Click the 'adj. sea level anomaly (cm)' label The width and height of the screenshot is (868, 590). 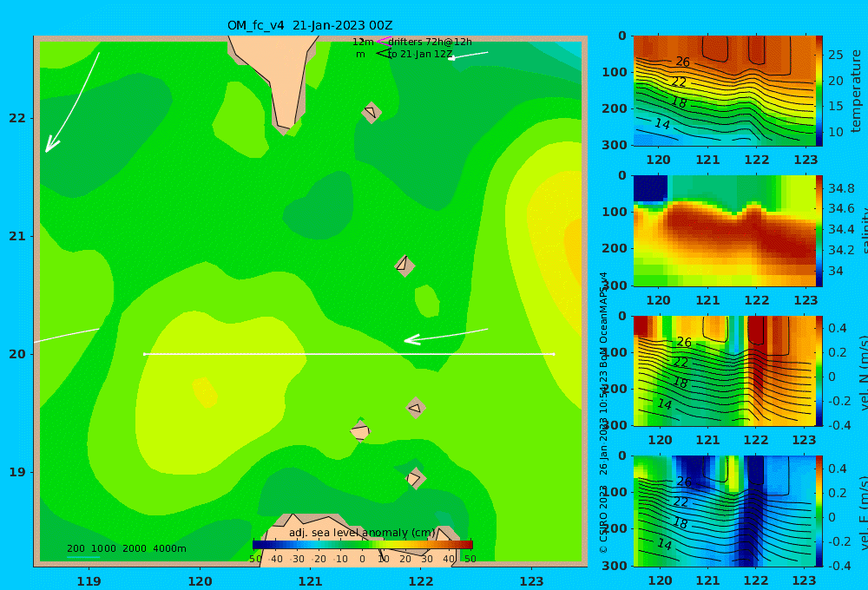point(362,533)
